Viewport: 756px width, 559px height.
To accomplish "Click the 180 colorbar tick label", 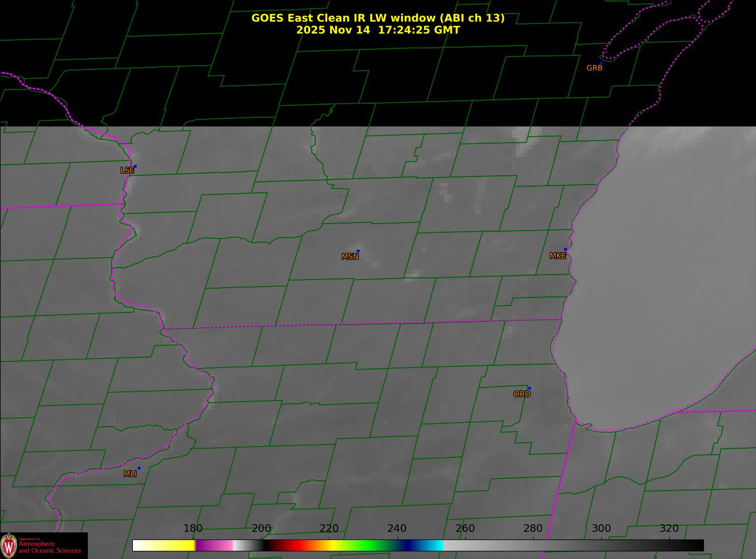I will [193, 529].
